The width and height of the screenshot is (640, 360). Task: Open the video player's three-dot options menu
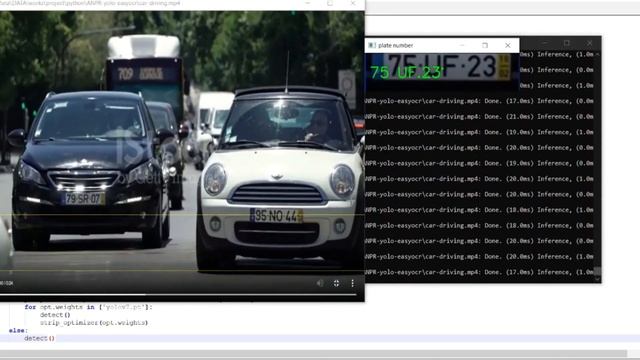pos(353,283)
